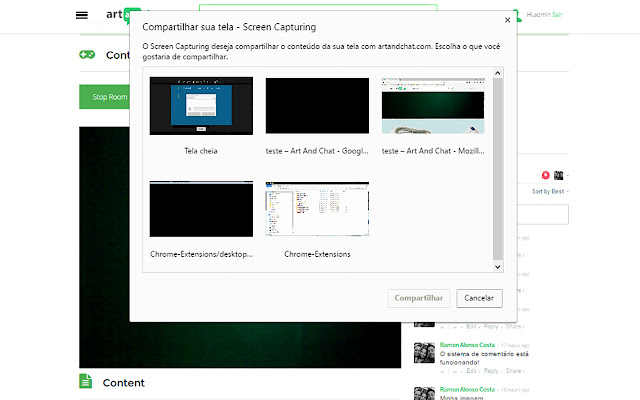Click the 'Chrome-Extensions' label under the explorer thumbnail
The width and height of the screenshot is (640, 400).
[317, 254]
